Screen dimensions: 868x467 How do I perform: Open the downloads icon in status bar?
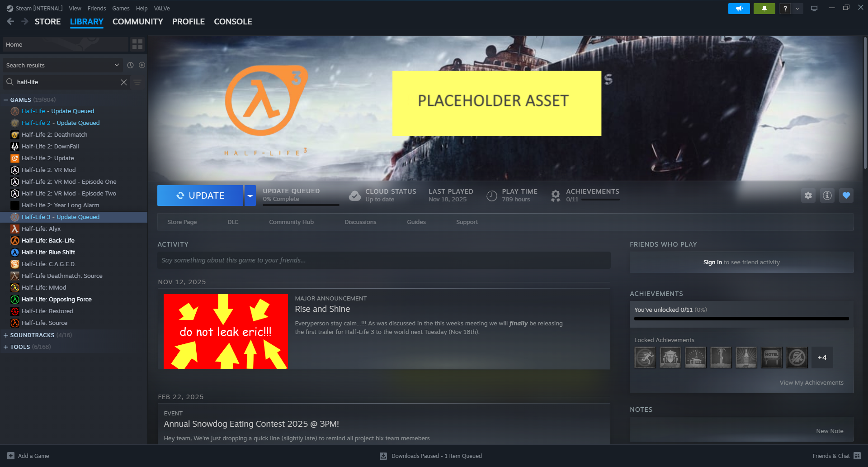(383, 456)
